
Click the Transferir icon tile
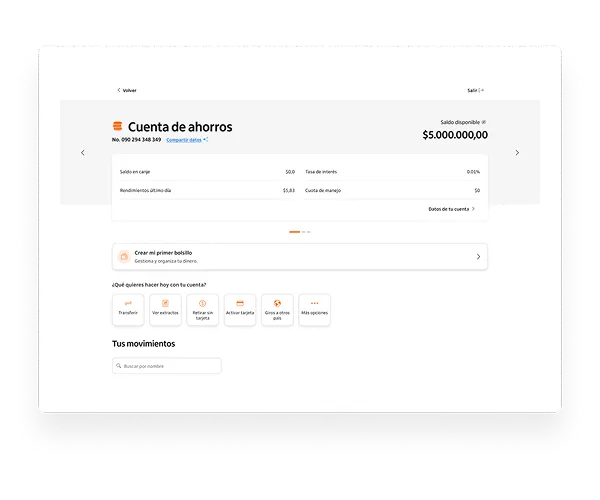point(128,310)
